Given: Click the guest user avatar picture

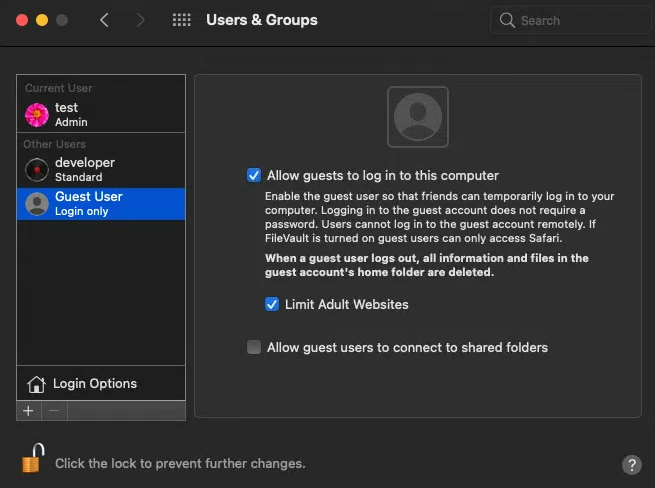Looking at the screenshot, I should pos(417,117).
